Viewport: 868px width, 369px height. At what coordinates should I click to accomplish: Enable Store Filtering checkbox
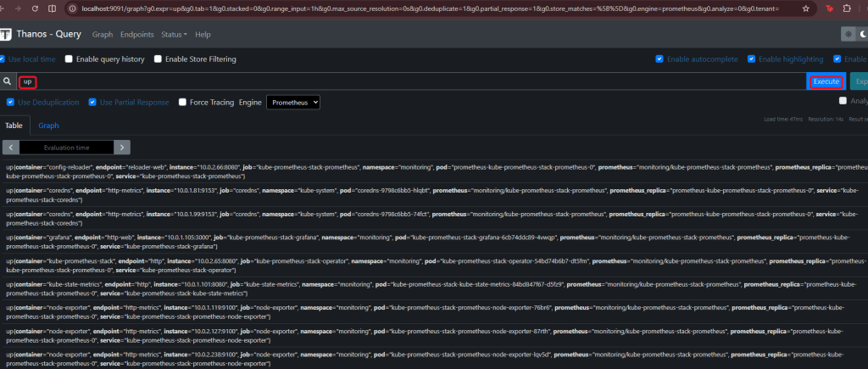click(x=158, y=59)
